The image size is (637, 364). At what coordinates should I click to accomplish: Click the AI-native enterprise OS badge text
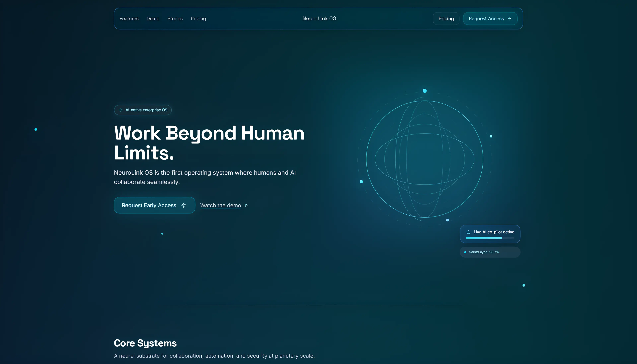(x=146, y=110)
